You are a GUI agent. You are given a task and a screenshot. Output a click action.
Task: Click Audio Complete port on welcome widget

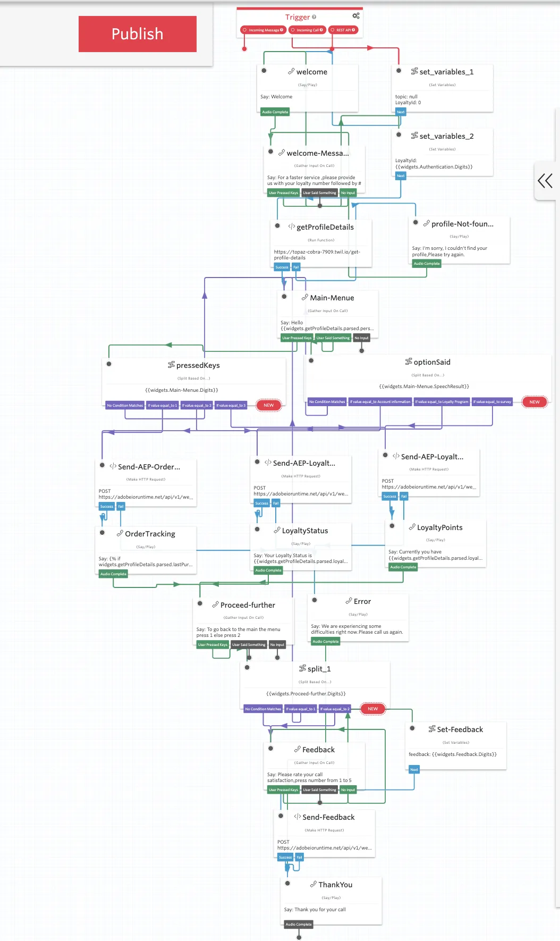pos(275,112)
